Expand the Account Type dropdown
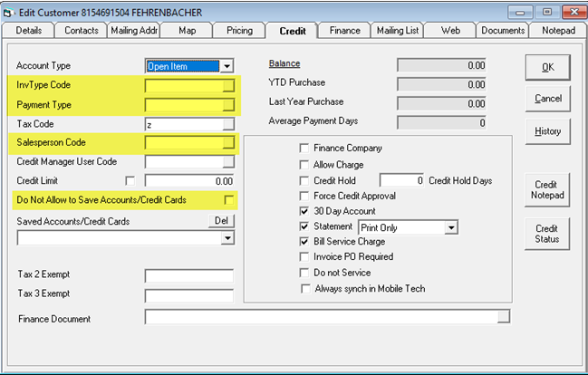Screen dimensions: 588x375 [x=227, y=66]
